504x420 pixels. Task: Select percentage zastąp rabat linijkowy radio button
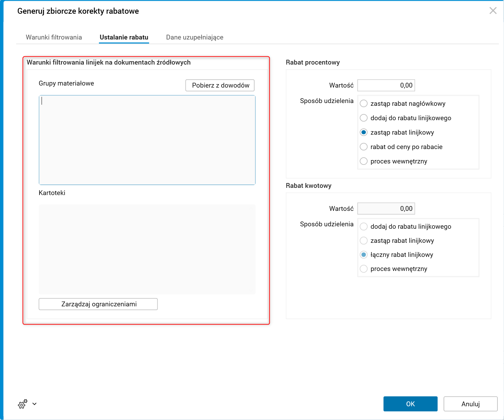[x=364, y=133]
